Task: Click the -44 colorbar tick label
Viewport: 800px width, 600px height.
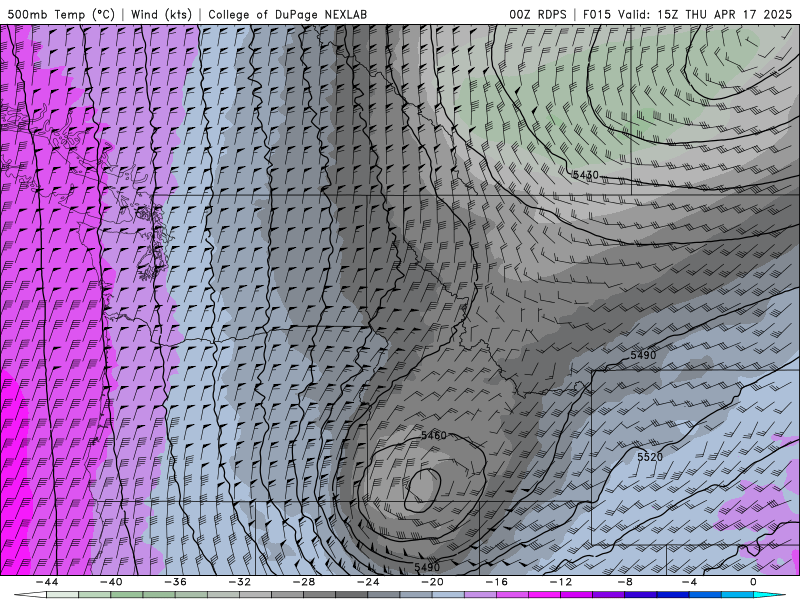Action: [x=47, y=582]
